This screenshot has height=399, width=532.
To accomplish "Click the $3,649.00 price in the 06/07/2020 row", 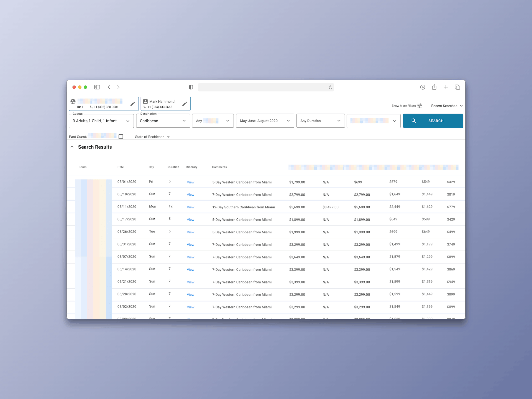I will [297, 257].
